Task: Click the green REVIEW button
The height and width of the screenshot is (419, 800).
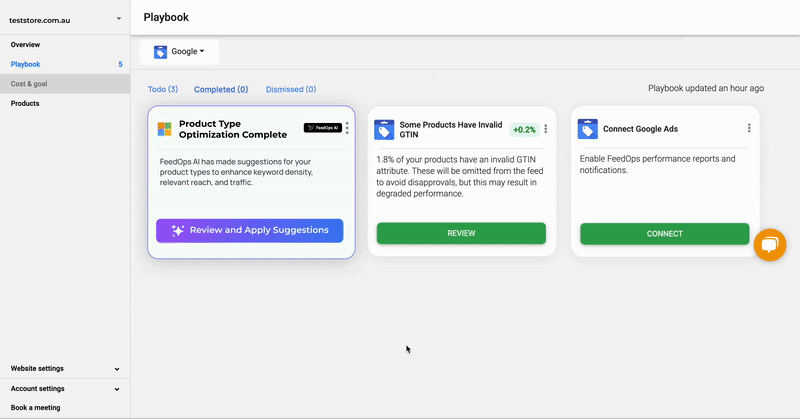Action: point(461,233)
